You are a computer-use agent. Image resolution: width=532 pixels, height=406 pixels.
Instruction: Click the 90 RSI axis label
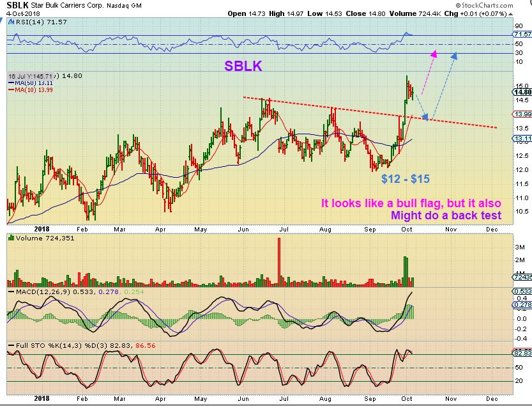519,26
